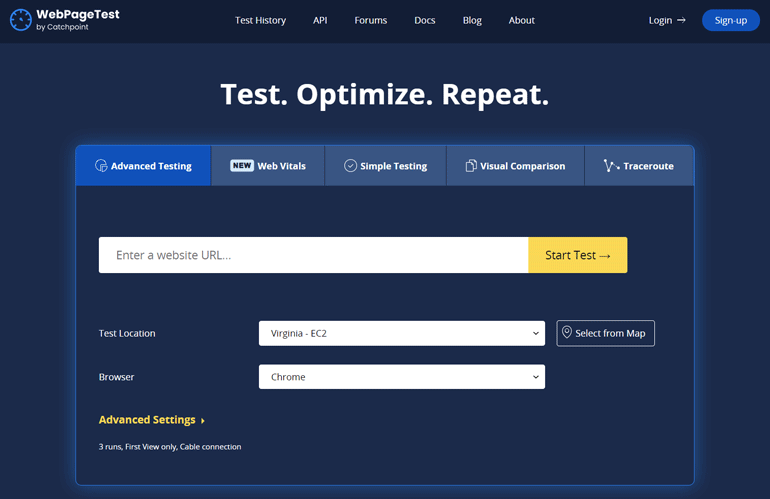Click the NEW badge on Web Vitals
Image resolution: width=770 pixels, height=499 pixels.
tap(242, 166)
